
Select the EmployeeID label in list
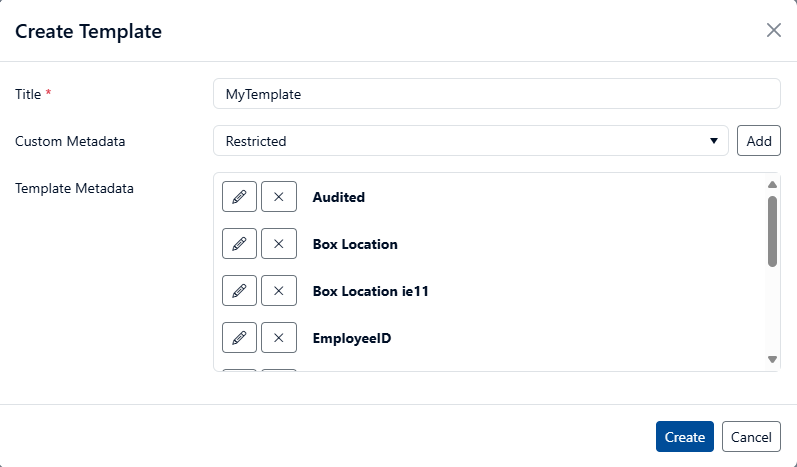pyautogui.click(x=352, y=338)
